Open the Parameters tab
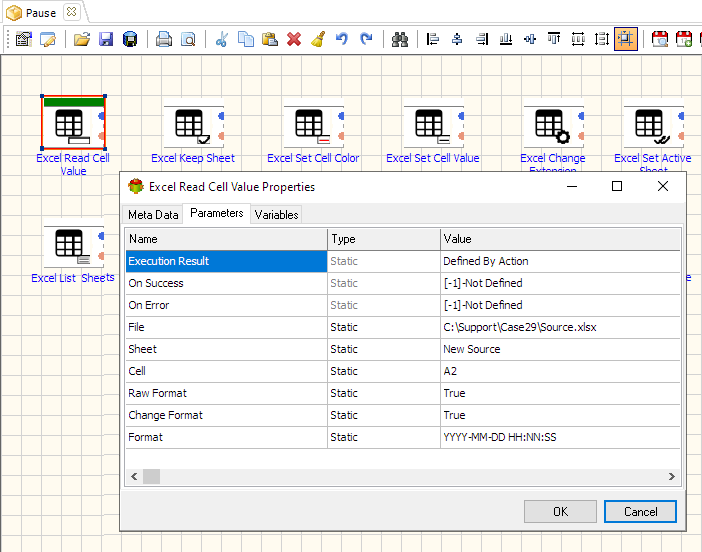The image size is (702, 552). (217, 213)
